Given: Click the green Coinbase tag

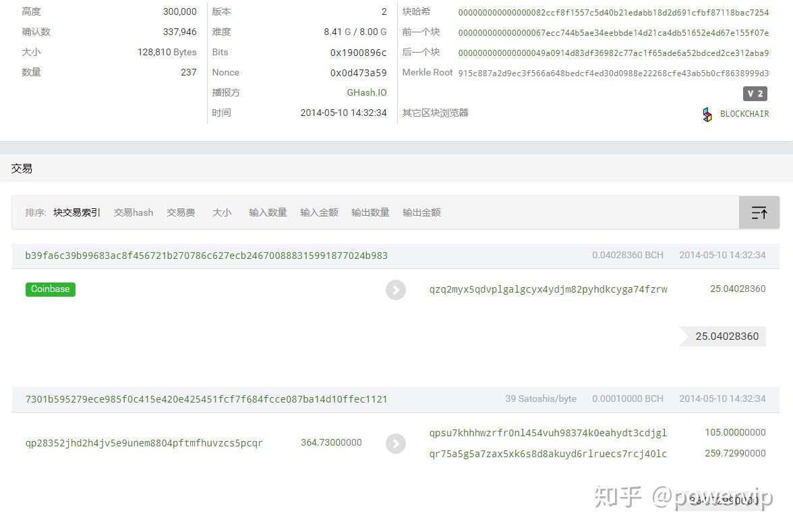Looking at the screenshot, I should tap(50, 289).
